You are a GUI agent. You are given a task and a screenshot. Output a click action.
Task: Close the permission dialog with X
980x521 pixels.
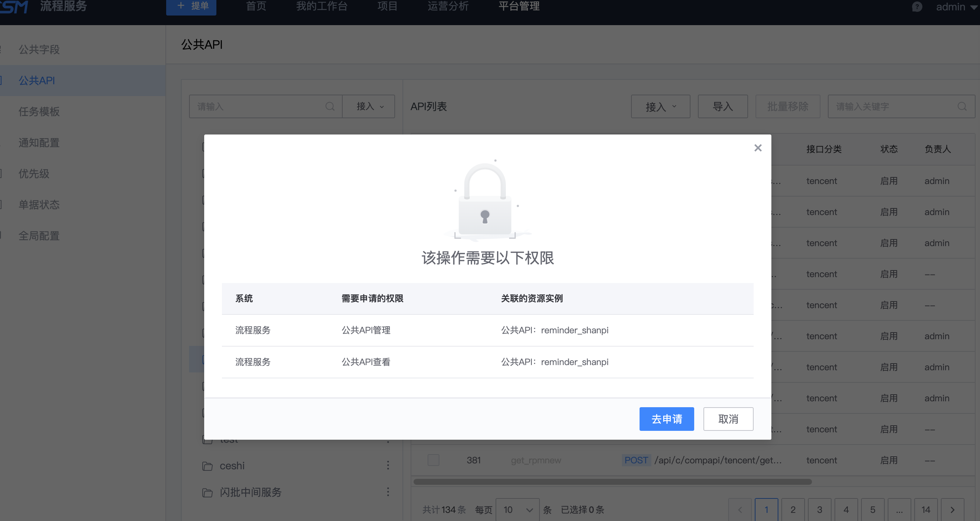point(757,148)
